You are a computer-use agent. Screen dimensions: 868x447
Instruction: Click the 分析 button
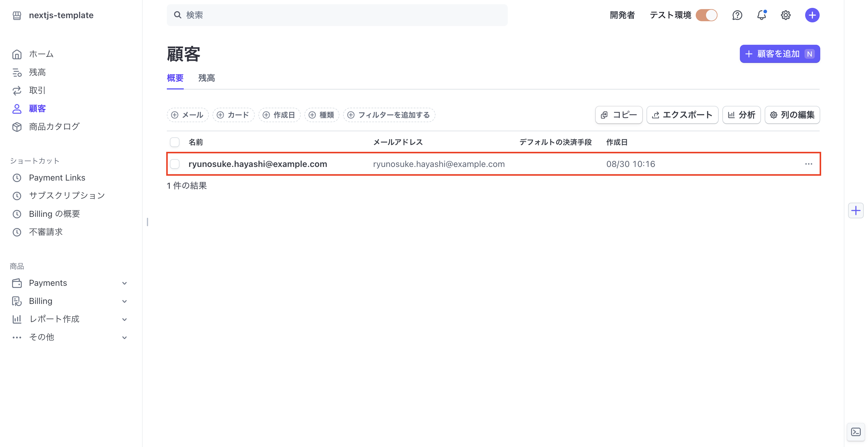741,115
